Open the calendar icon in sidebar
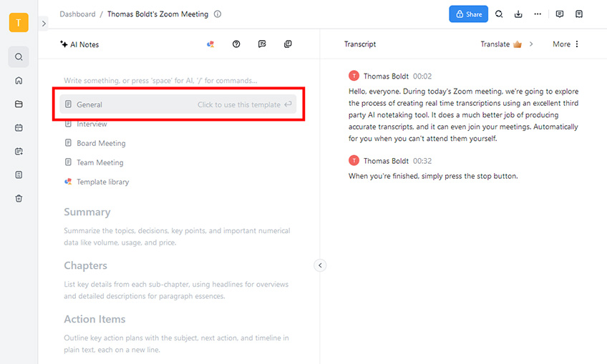Viewport: 607px width, 364px height. point(19,128)
